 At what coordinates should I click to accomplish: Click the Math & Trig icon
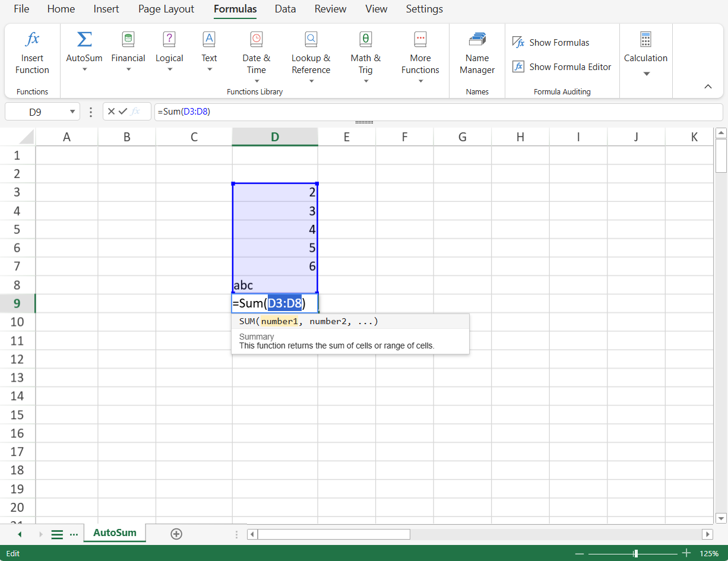click(365, 40)
